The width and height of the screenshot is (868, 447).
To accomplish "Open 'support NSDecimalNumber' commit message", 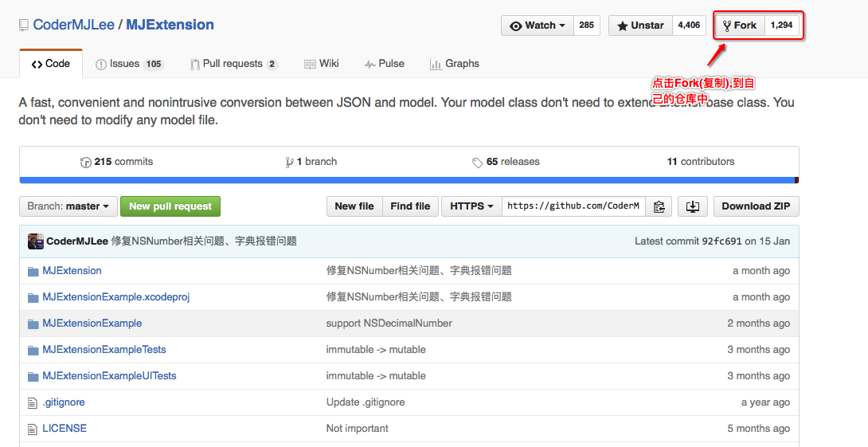I will tap(389, 323).
